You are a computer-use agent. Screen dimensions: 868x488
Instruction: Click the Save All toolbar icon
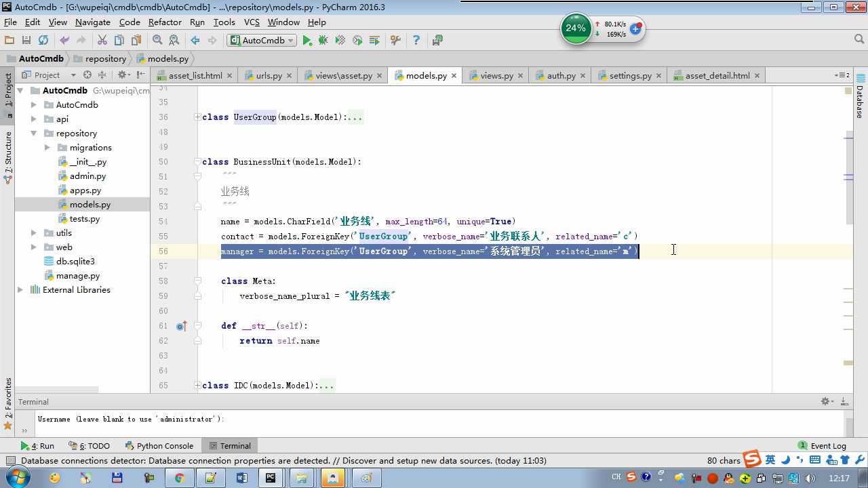[26, 41]
